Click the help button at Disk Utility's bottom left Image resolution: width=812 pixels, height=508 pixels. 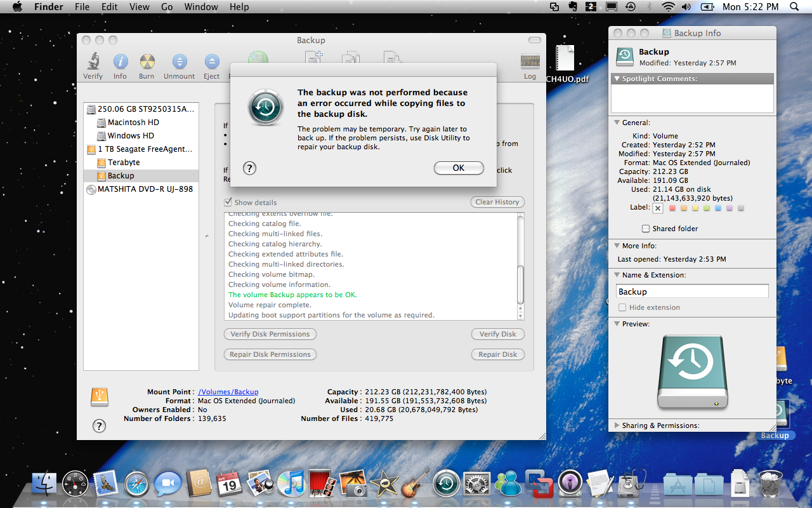click(99, 426)
